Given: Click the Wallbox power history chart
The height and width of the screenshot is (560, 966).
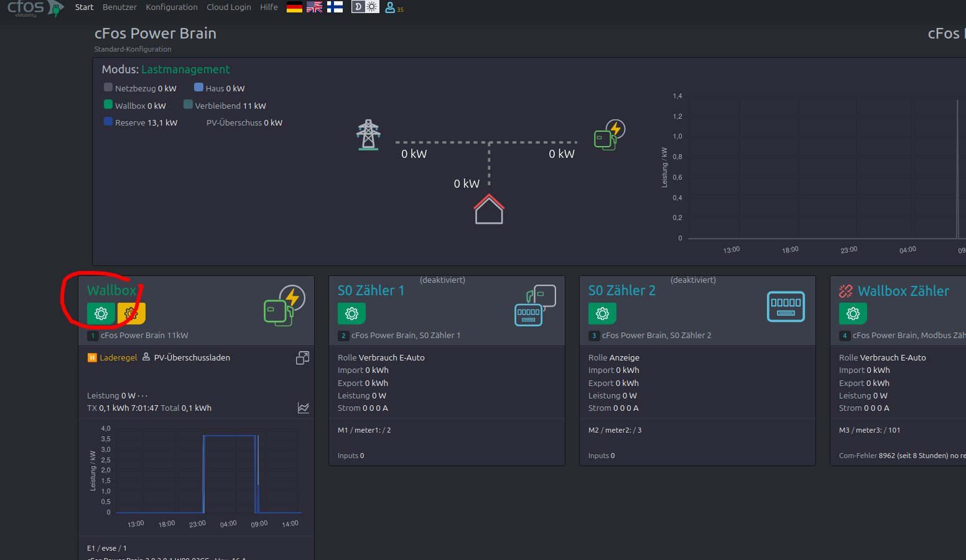Looking at the screenshot, I should pyautogui.click(x=195, y=477).
